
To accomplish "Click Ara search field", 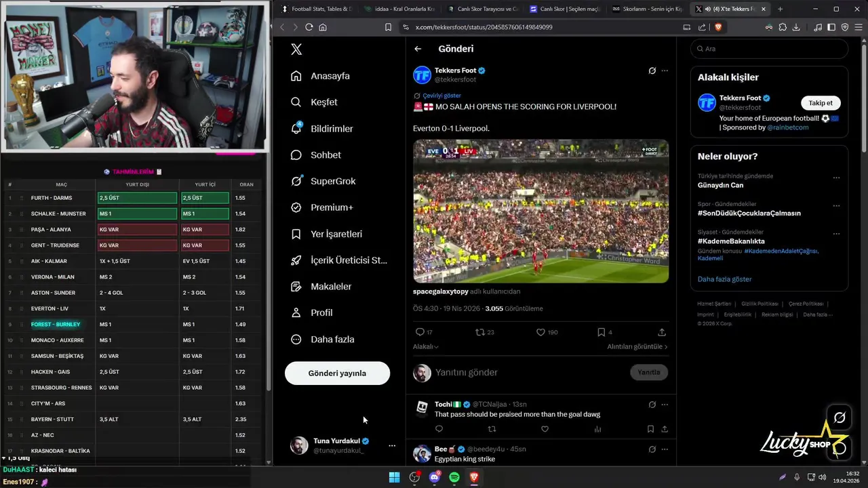I will point(769,49).
